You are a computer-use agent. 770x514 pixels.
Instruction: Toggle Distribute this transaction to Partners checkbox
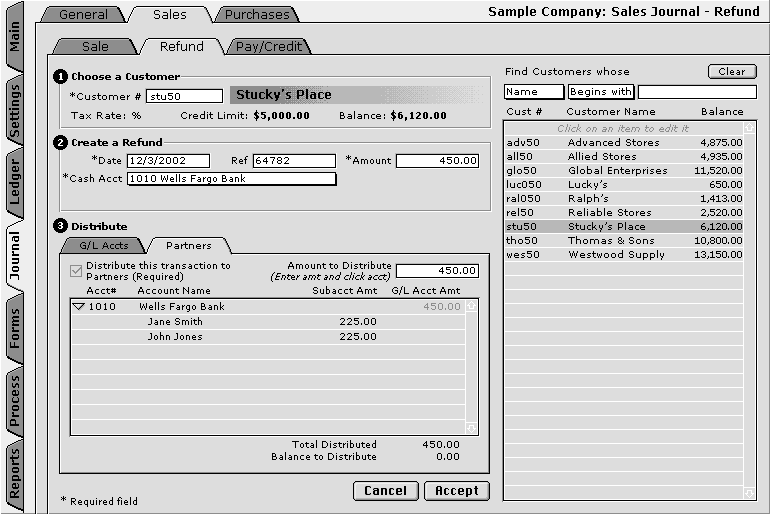tap(76, 271)
